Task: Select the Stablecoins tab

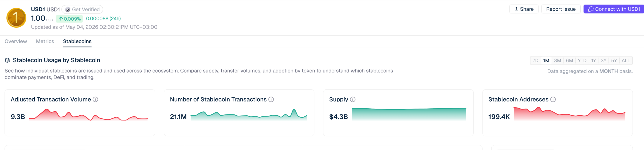Action: [x=77, y=41]
